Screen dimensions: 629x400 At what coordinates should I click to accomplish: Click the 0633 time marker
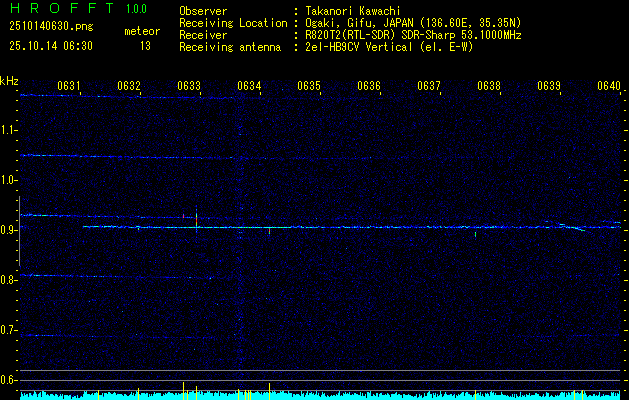[189, 86]
